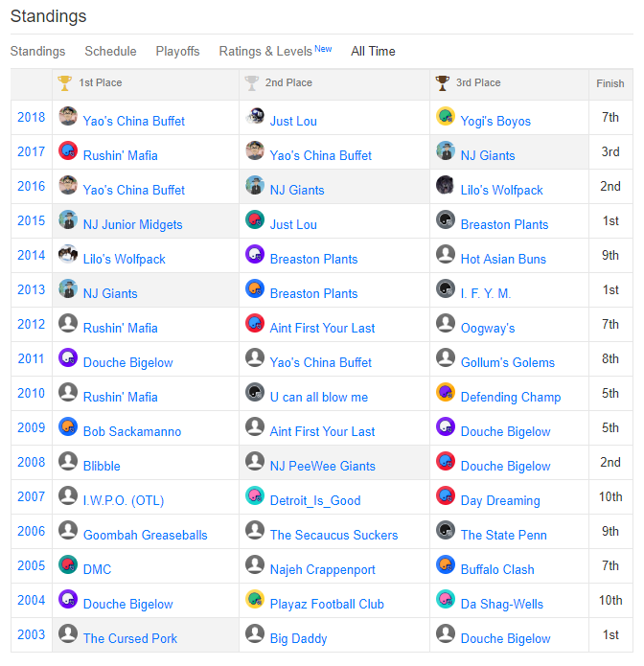
Task: Click the 10th finish value in the 2007 row
Action: tap(610, 496)
